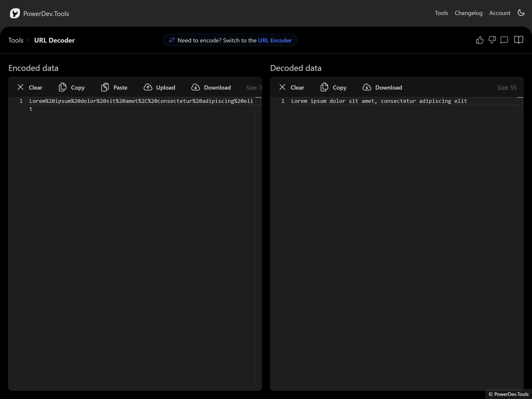The width and height of the screenshot is (532, 399).
Task: Open the Tools menu in top navigation
Action: pyautogui.click(x=441, y=13)
